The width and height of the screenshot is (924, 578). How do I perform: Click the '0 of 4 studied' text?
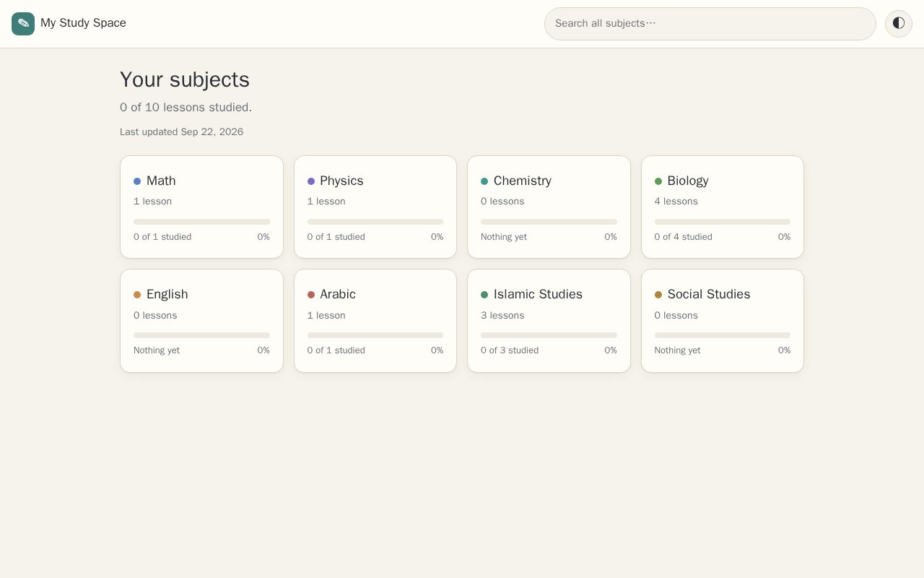point(683,237)
